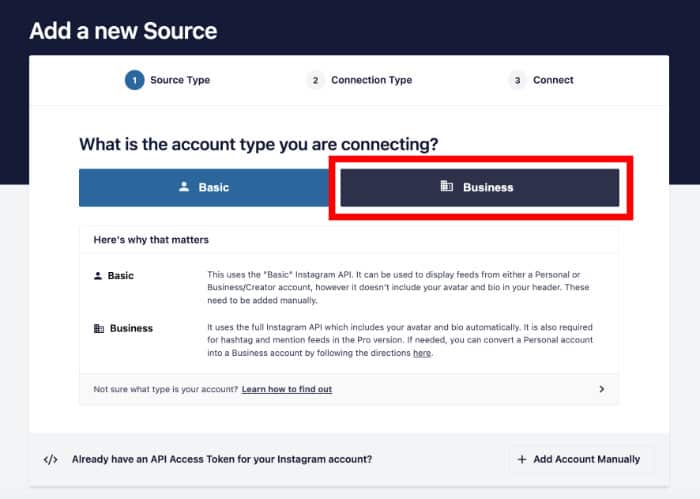Expand the account type help chevron
Screen dimensions: 700x499
point(602,389)
